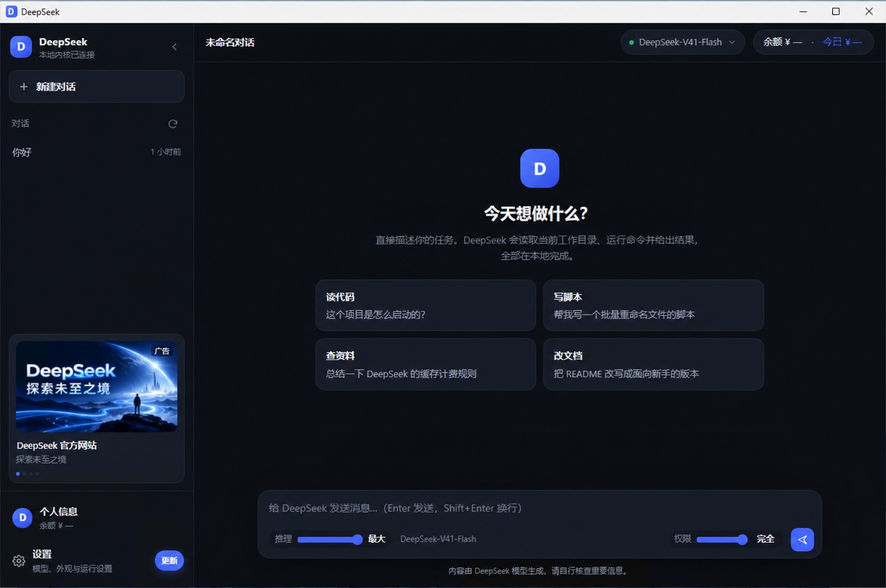Click the 今日 spending link

[842, 42]
